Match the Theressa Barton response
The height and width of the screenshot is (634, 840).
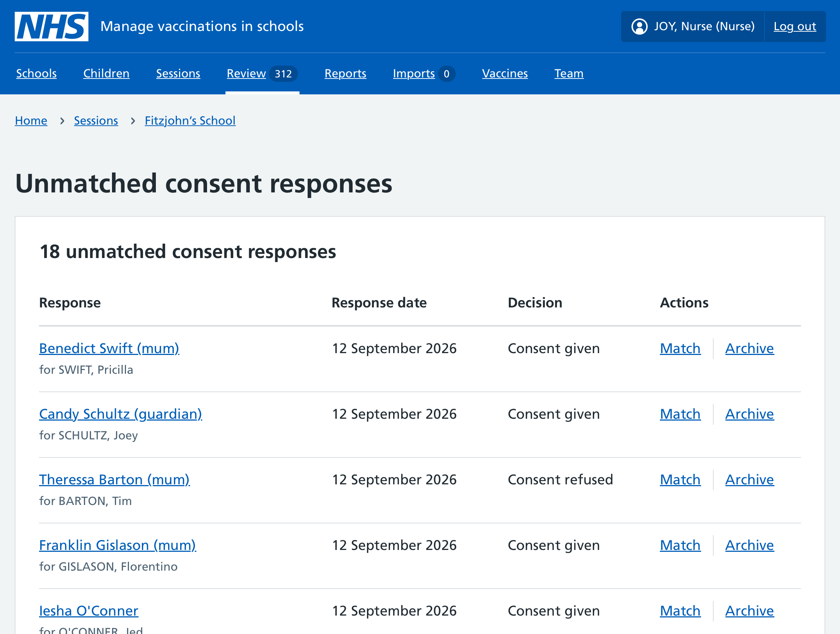(x=680, y=480)
